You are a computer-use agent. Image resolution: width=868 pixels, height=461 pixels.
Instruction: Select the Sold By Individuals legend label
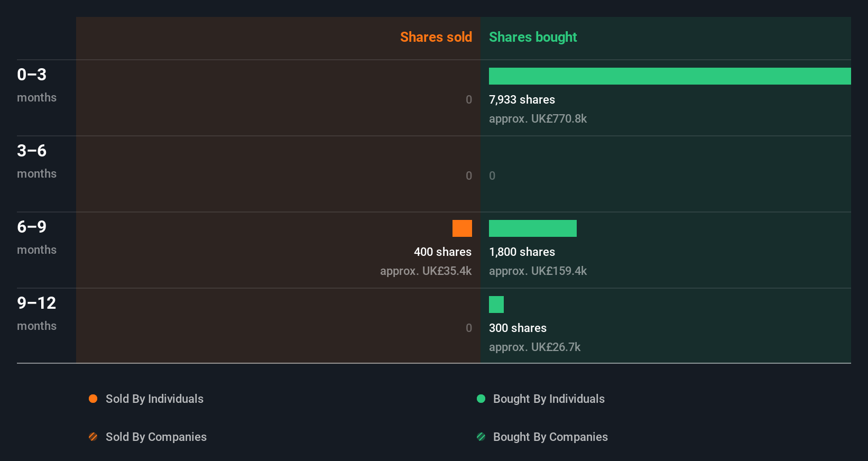(x=154, y=399)
